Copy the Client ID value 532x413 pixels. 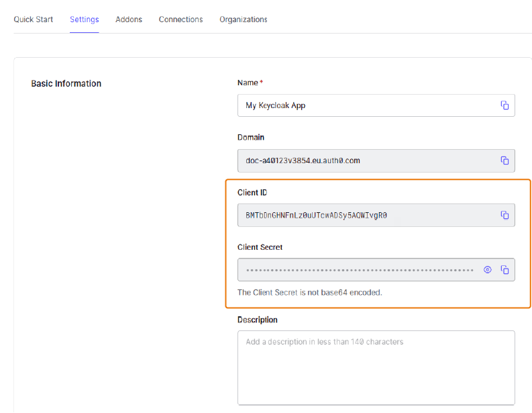pyautogui.click(x=504, y=215)
